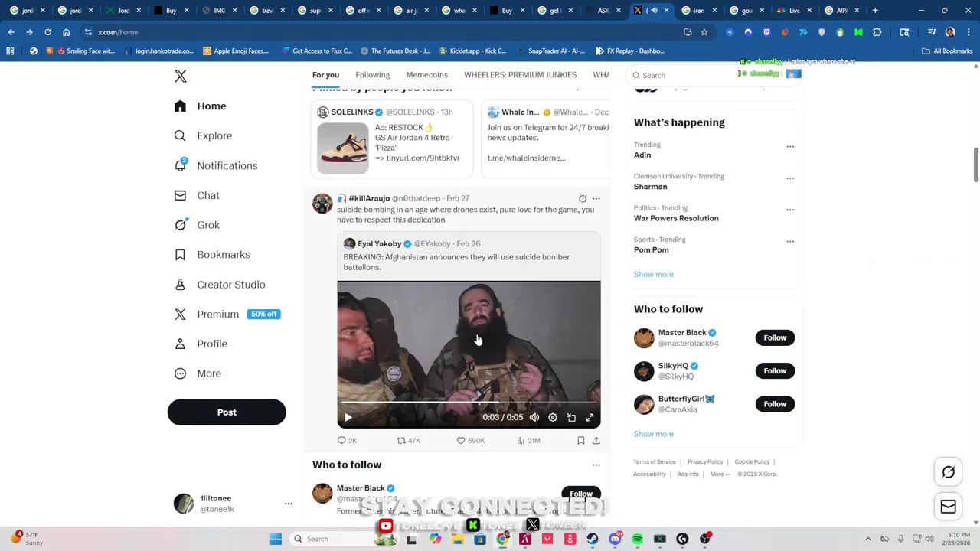Open options for feed Who to follow

tap(596, 465)
